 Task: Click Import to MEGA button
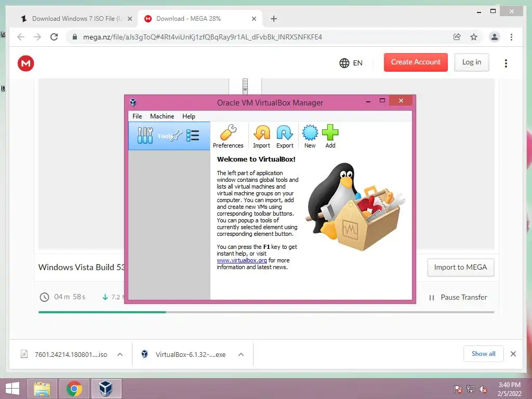tap(460, 268)
